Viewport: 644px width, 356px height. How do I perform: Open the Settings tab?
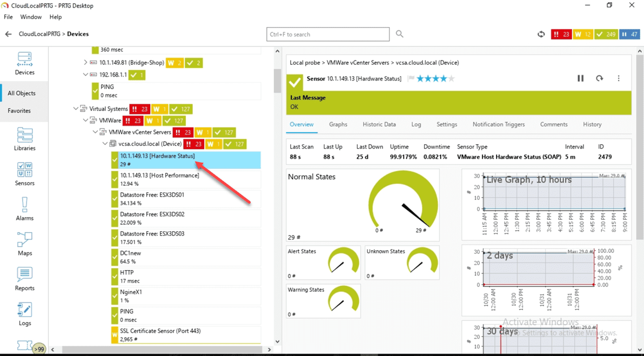447,124
